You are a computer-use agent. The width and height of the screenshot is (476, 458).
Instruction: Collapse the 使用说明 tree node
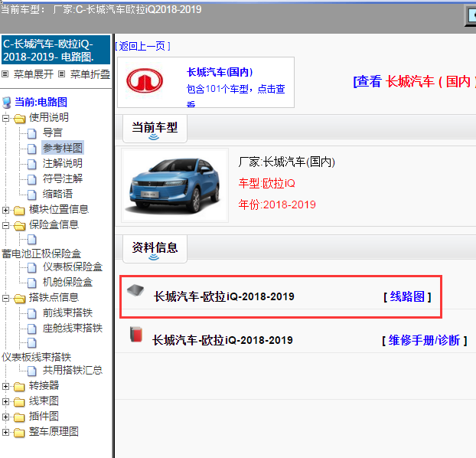(x=5, y=118)
